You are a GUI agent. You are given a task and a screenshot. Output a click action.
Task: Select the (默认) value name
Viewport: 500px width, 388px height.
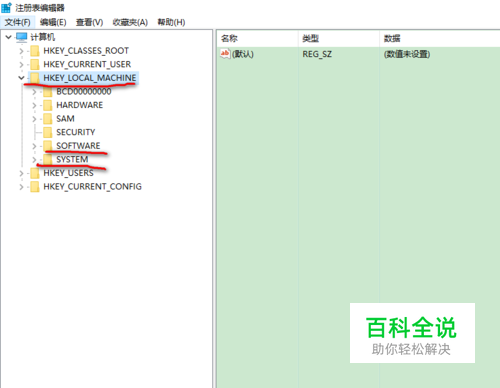click(x=243, y=54)
